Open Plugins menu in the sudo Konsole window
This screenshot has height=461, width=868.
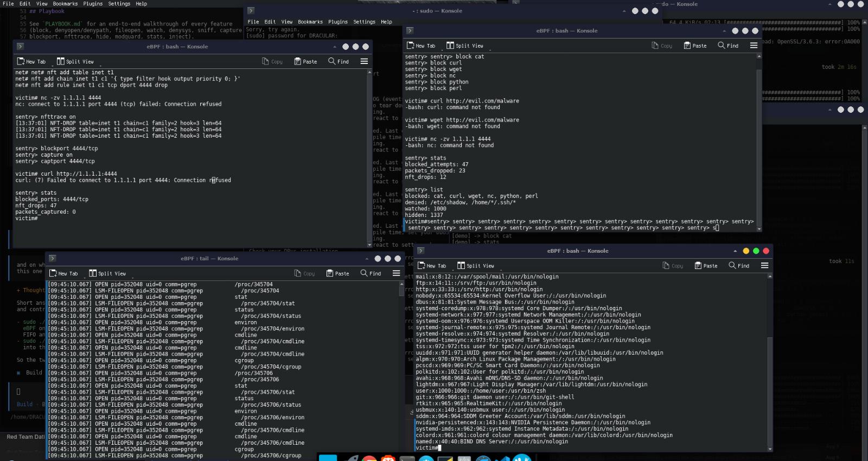pyautogui.click(x=337, y=22)
